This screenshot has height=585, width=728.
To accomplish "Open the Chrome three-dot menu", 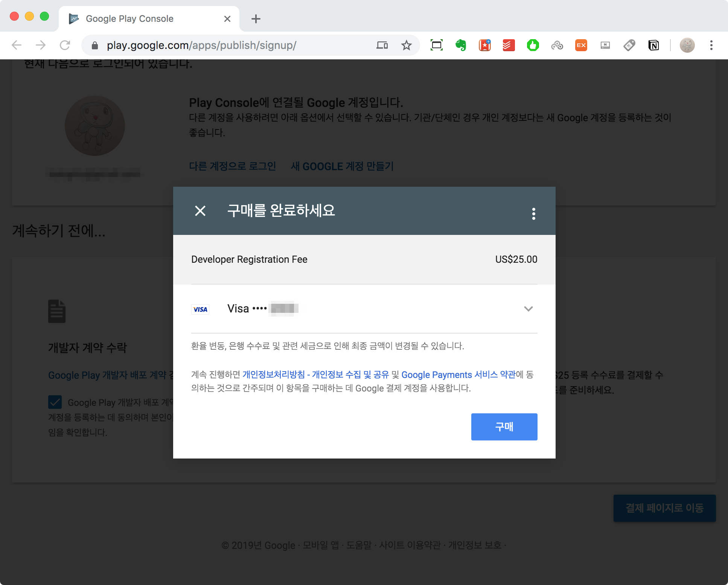I will (711, 46).
